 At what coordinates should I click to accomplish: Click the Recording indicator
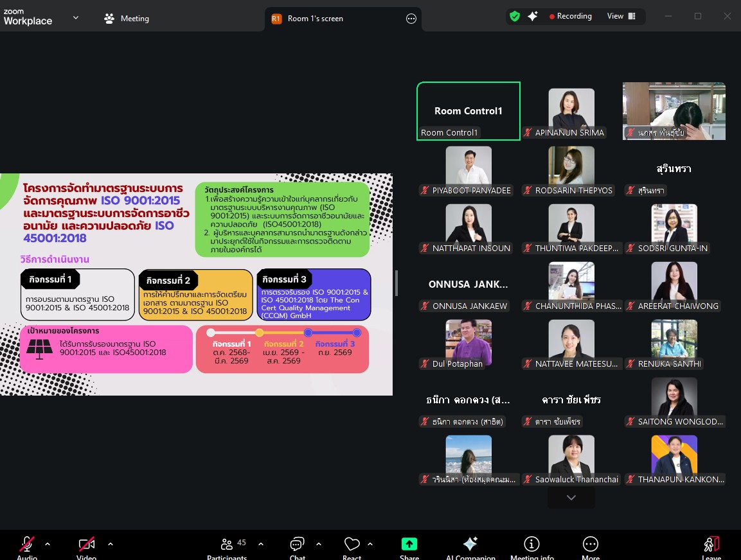(x=570, y=17)
